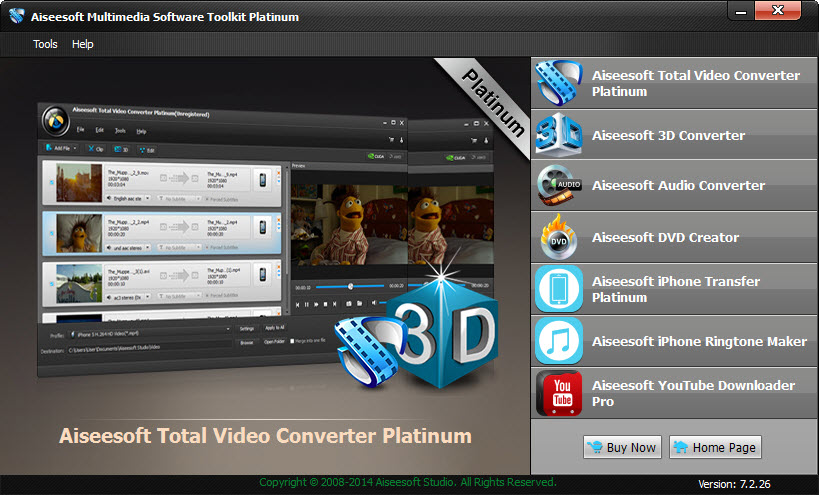Screen dimensions: 819x495
Task: Click the product preview screenshot image
Action: coord(265,238)
